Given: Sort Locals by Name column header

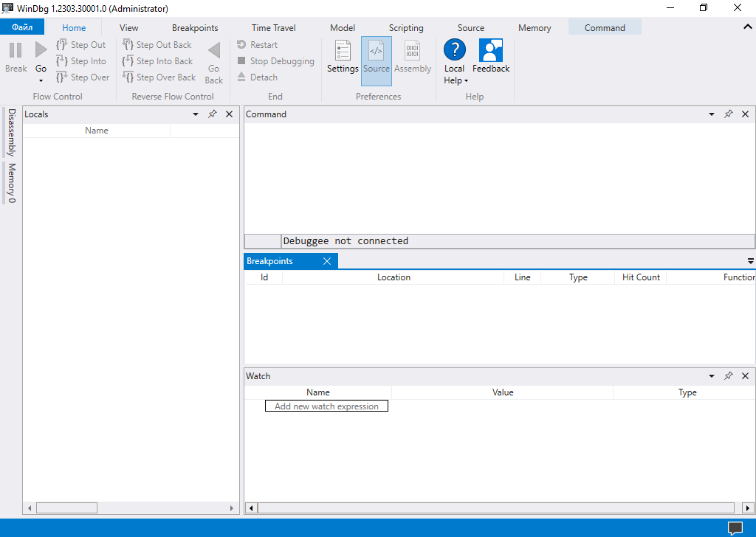Looking at the screenshot, I should 97,131.
